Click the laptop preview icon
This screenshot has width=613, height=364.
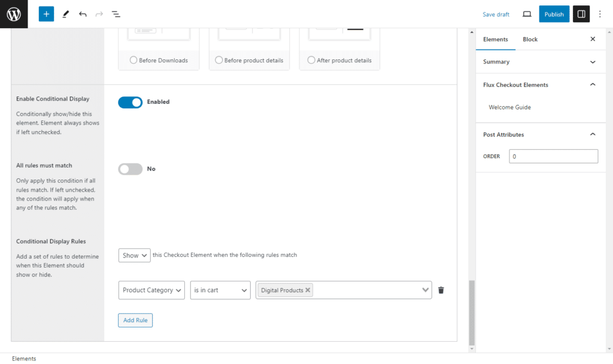(527, 14)
